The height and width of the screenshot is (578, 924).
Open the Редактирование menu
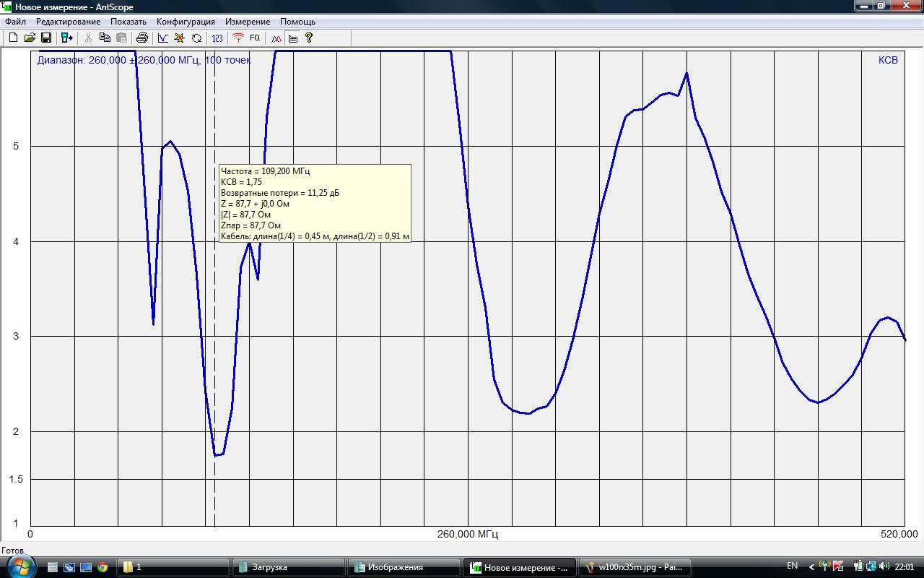point(68,22)
